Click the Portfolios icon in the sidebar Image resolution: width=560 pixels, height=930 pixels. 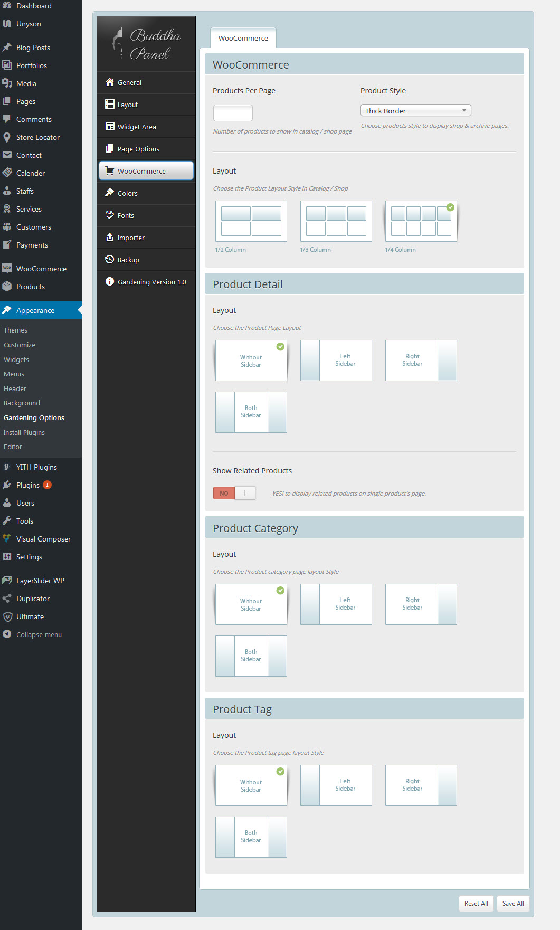click(7, 65)
